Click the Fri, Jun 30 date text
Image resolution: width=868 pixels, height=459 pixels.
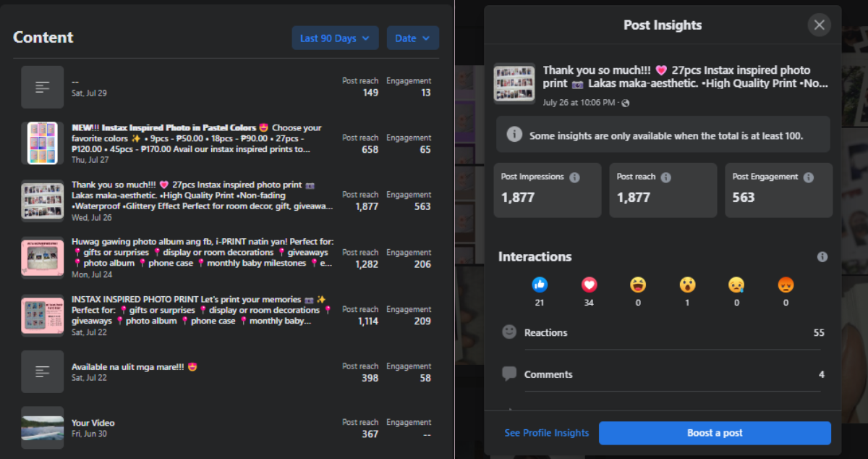click(89, 434)
